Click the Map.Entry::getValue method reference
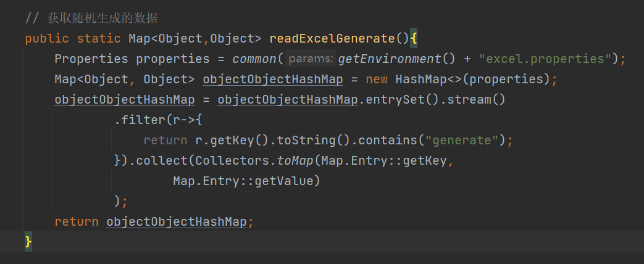Viewport: 644px width, 264px height. (x=247, y=181)
